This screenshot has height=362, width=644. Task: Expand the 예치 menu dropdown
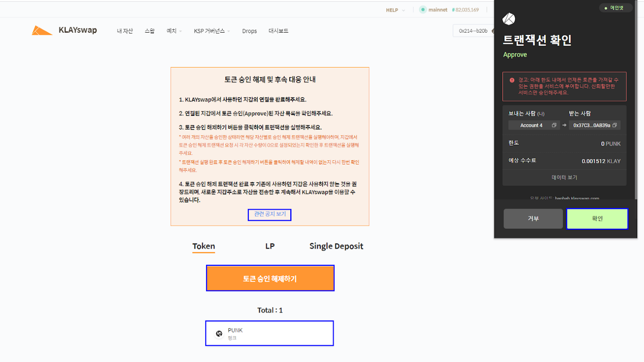click(x=174, y=31)
